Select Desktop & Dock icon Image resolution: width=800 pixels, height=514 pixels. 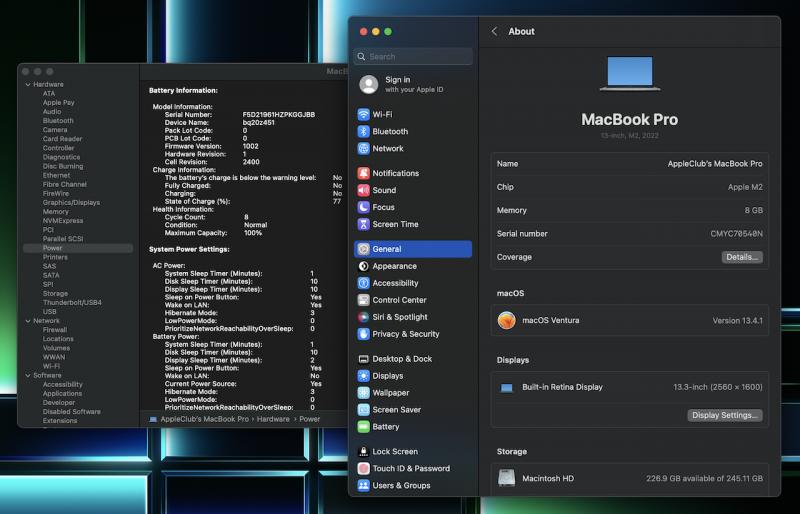click(x=363, y=359)
